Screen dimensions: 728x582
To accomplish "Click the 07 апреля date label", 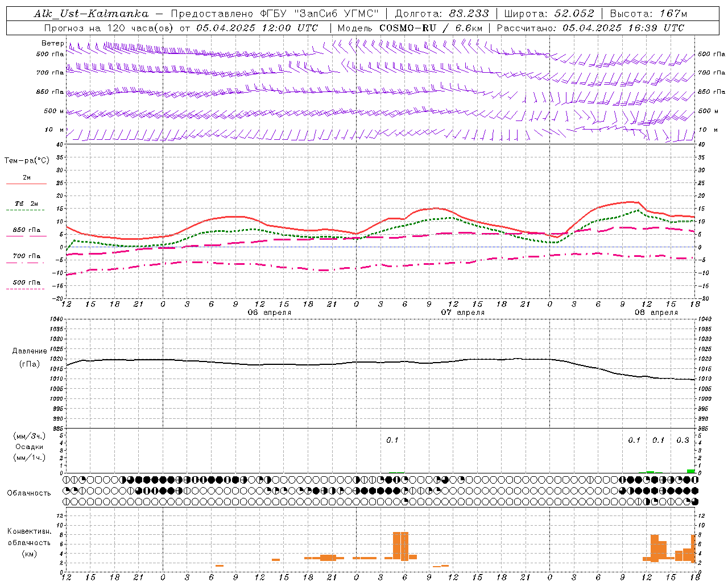I will pos(463,313).
